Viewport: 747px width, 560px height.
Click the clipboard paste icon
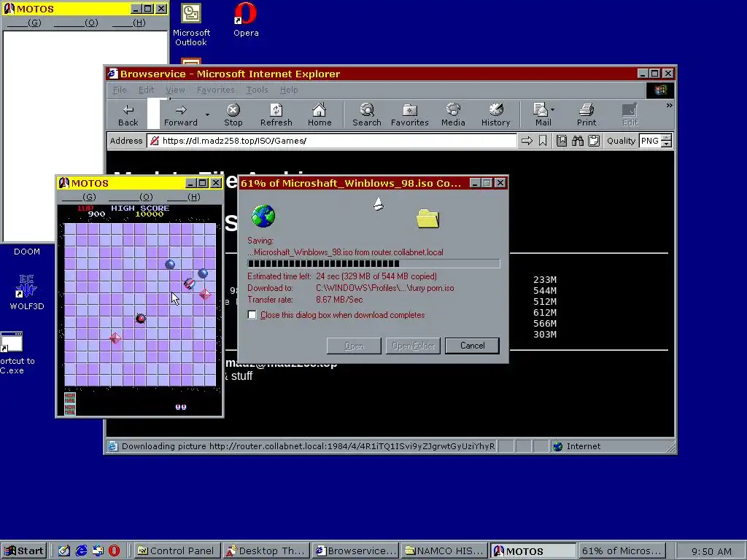coord(594,141)
